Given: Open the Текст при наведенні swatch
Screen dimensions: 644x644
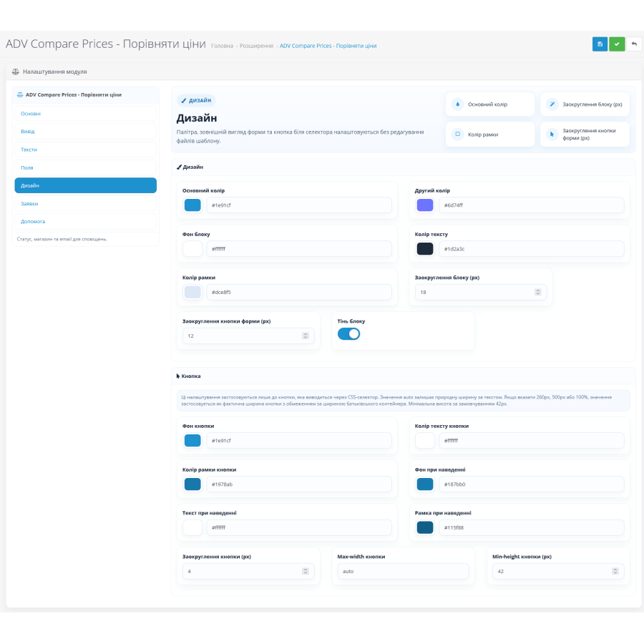Looking at the screenshot, I should coord(192,527).
